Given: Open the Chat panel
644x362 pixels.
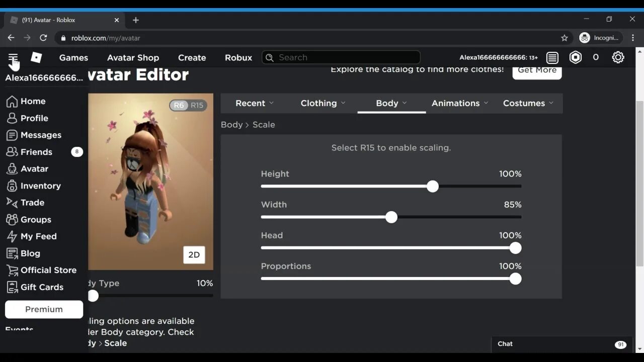Looking at the screenshot, I should [x=562, y=344].
